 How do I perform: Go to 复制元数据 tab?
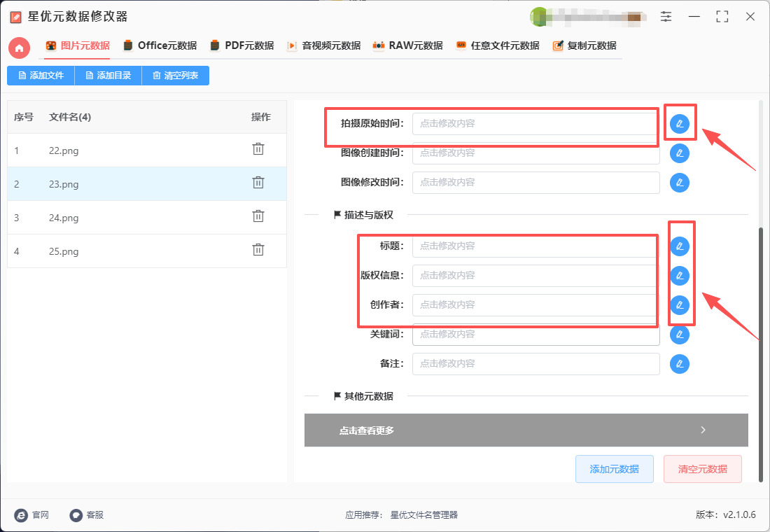pos(584,45)
